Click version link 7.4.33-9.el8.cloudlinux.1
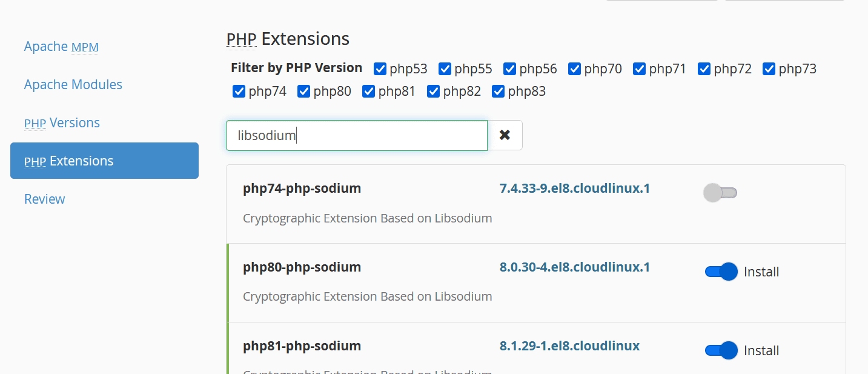Screen dimensions: 868x374 pyautogui.click(x=574, y=189)
